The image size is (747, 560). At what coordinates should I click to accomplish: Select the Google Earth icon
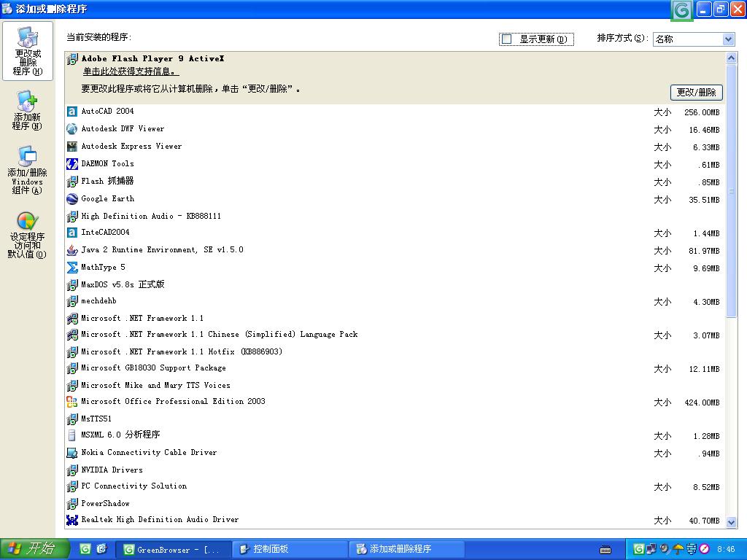pyautogui.click(x=72, y=199)
